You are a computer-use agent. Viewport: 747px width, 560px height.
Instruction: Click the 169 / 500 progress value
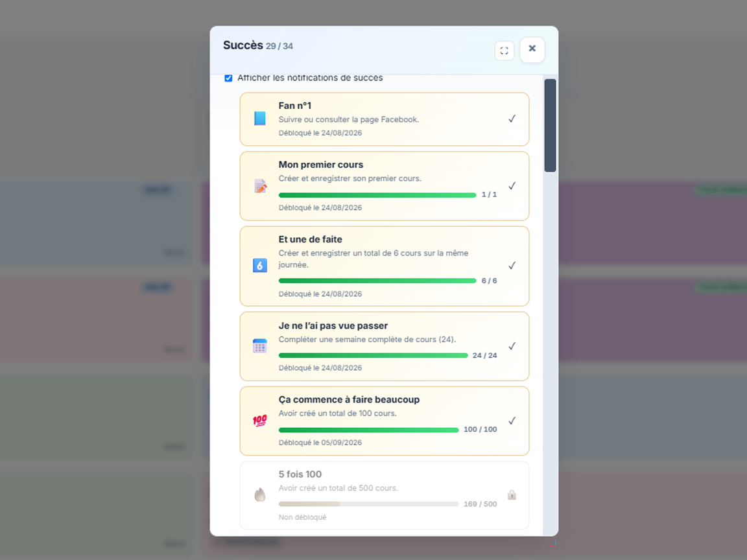tap(480, 504)
